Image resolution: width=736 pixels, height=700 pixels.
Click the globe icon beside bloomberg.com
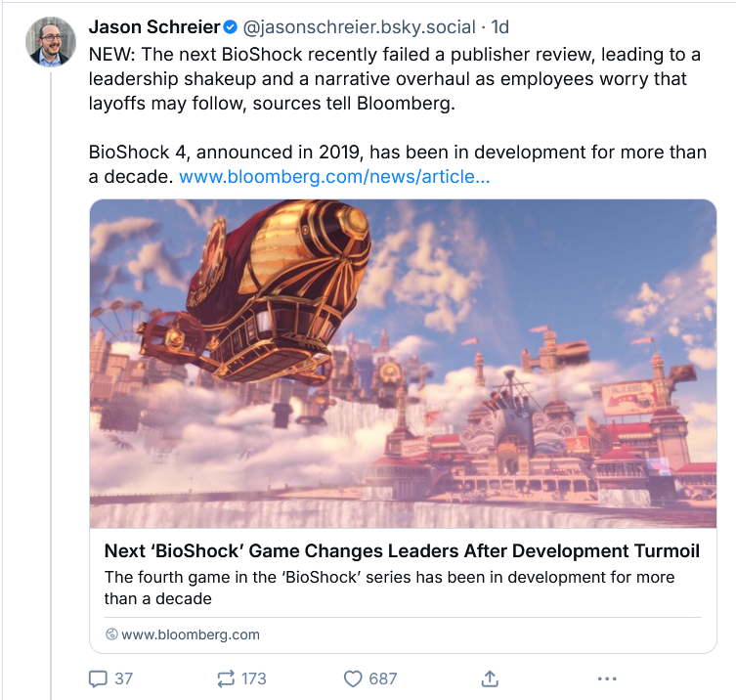click(111, 634)
